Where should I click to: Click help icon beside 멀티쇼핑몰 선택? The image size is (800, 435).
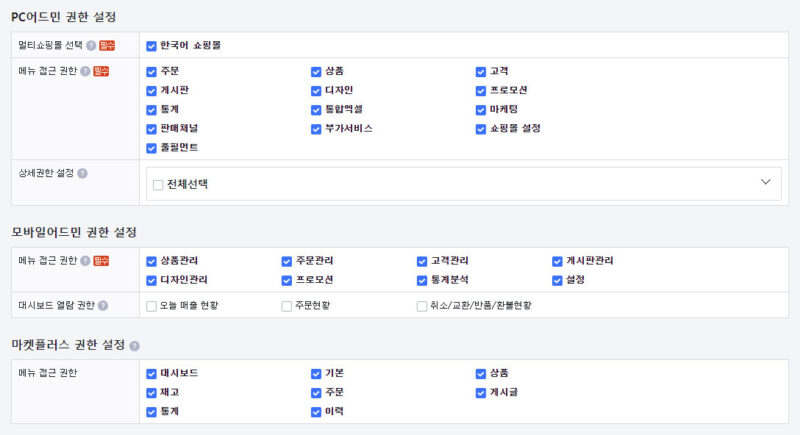(x=91, y=45)
